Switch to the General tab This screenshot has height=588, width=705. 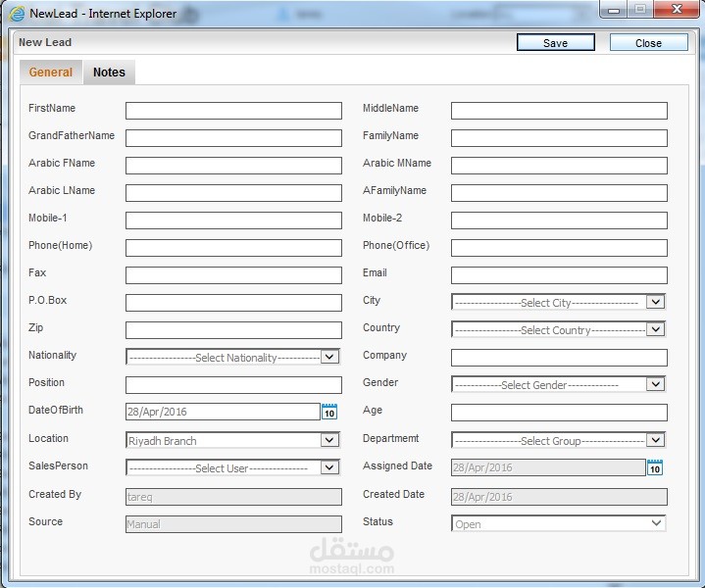pos(51,72)
